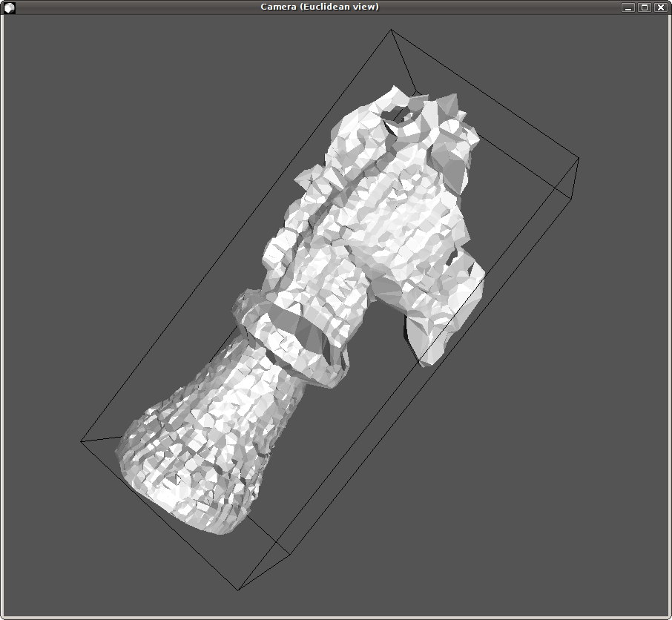Viewport: 672px width, 620px height.
Task: Minimize the Camera view window
Action: (628, 7)
